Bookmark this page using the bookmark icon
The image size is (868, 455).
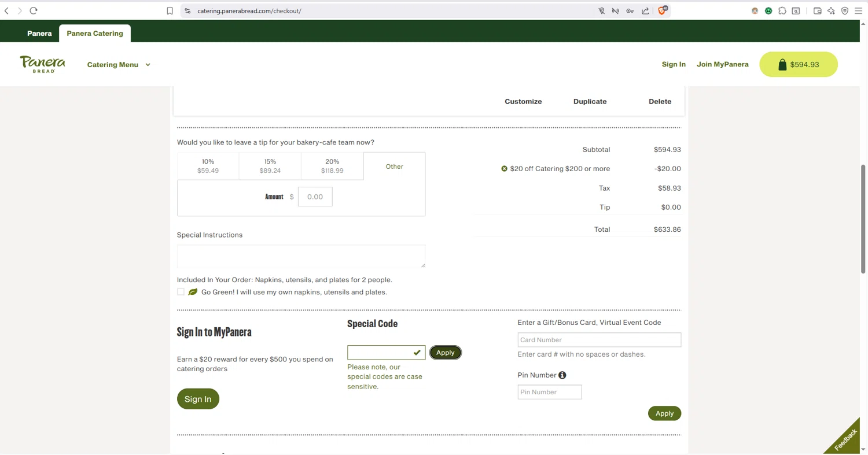[x=170, y=10]
